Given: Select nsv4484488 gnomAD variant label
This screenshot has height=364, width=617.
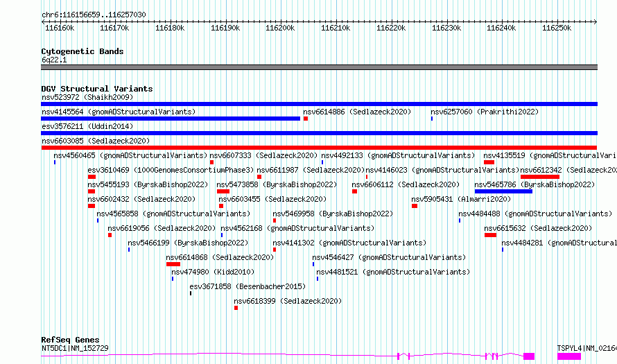Looking at the screenshot, I should [x=535, y=214].
